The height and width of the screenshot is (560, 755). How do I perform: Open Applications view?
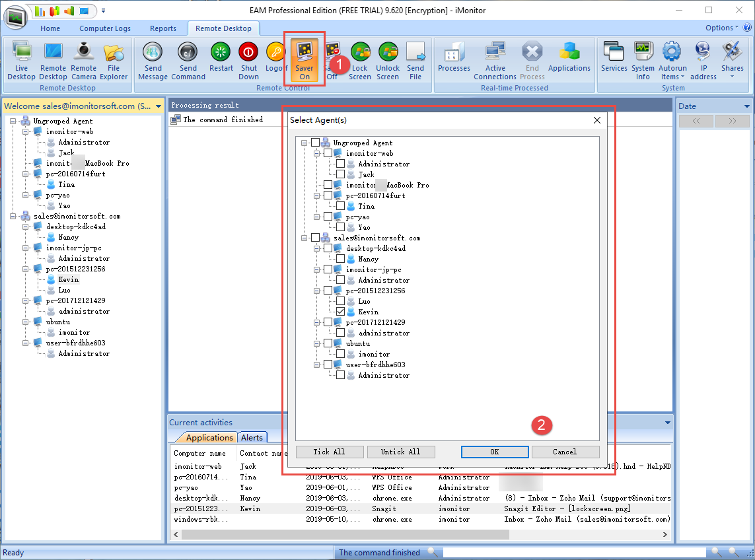click(x=569, y=57)
